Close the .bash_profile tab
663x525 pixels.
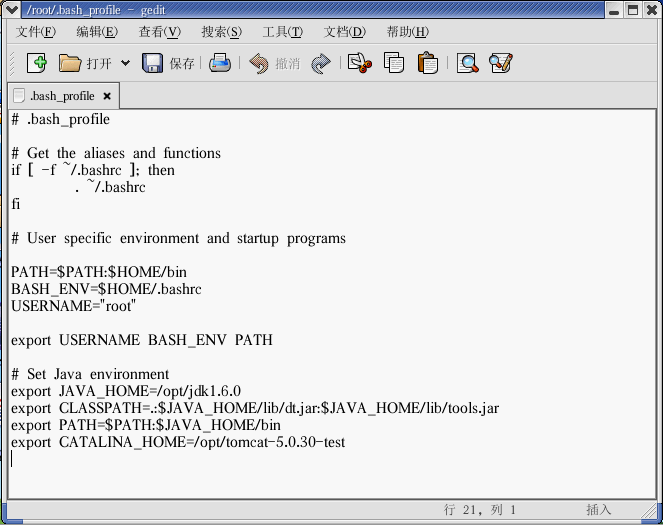coord(107,96)
